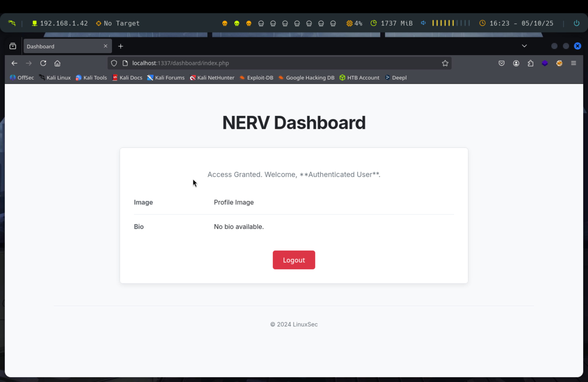Bookmark this page with the star icon
Viewport: 588px width, 382px height.
(x=445, y=63)
